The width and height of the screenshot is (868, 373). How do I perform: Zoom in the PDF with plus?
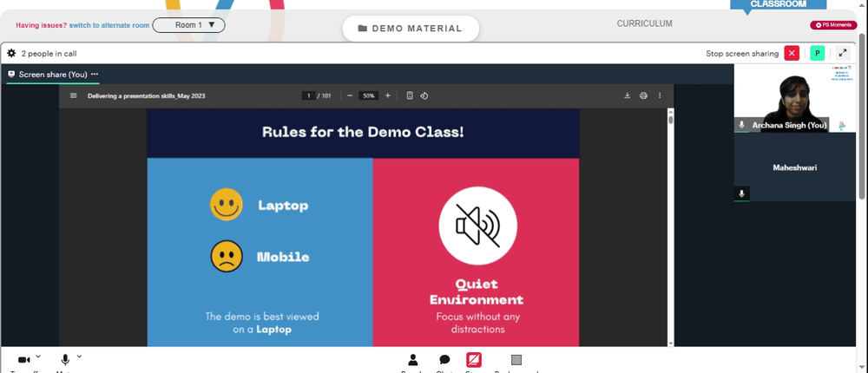387,95
